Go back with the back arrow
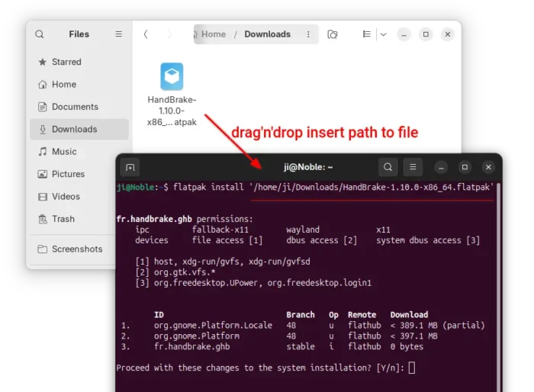 146,34
